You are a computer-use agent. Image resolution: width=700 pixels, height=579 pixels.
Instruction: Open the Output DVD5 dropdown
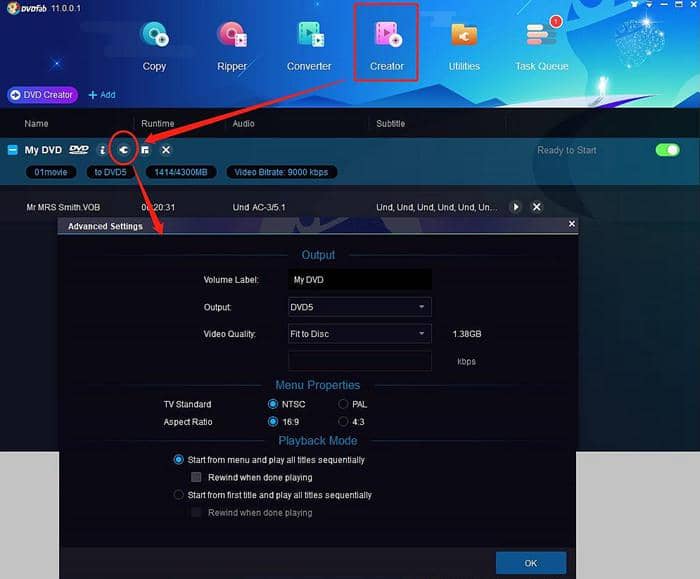[360, 307]
